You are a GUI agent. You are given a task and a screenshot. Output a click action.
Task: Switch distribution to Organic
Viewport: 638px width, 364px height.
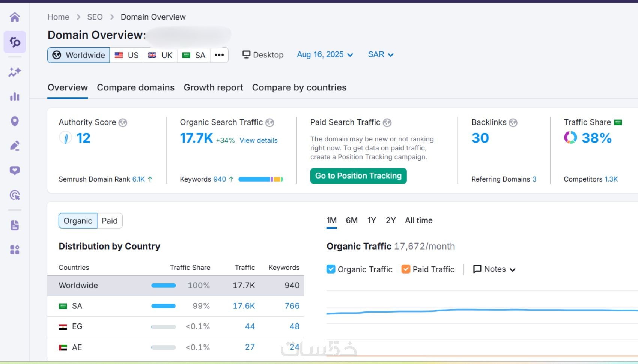(x=78, y=221)
